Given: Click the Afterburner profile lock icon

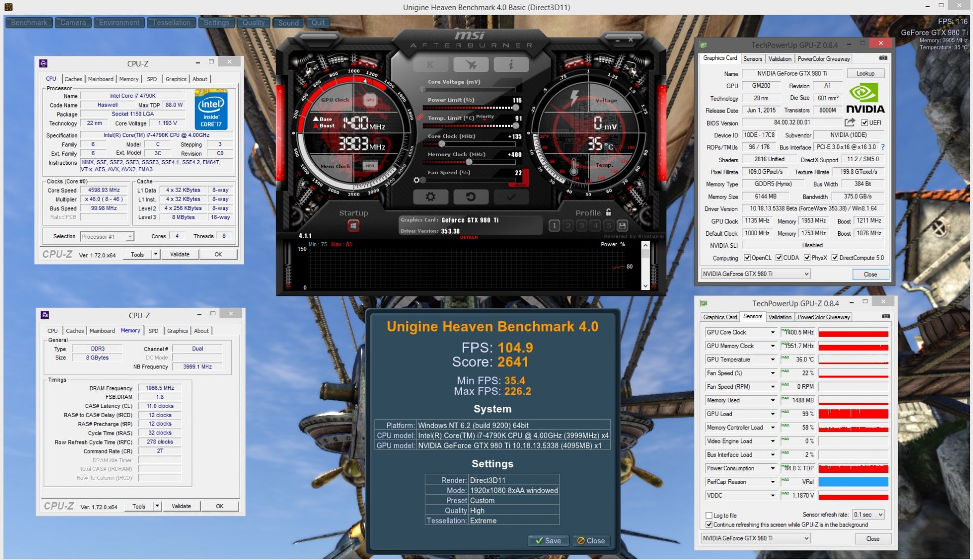Looking at the screenshot, I should click(x=609, y=212).
